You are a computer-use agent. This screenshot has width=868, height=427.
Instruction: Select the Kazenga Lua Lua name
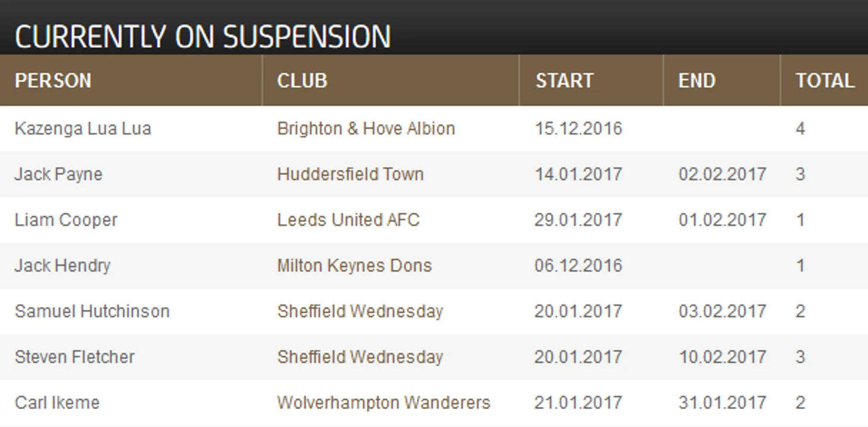(x=83, y=128)
